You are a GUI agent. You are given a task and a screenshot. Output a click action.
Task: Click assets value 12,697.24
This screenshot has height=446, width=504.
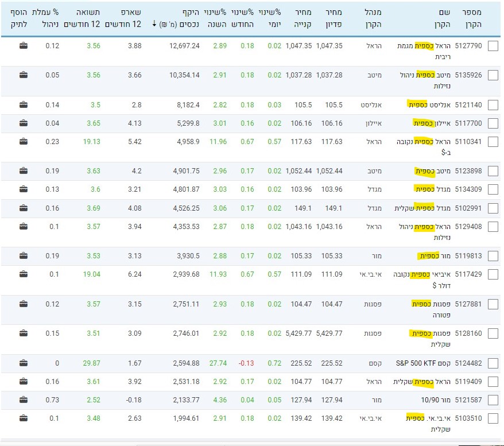pos(184,45)
